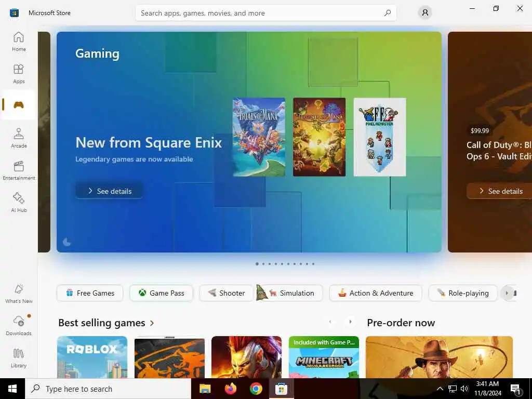Open the volume speaker tray icon
Image resolution: width=532 pixels, height=399 pixels.
(464, 389)
